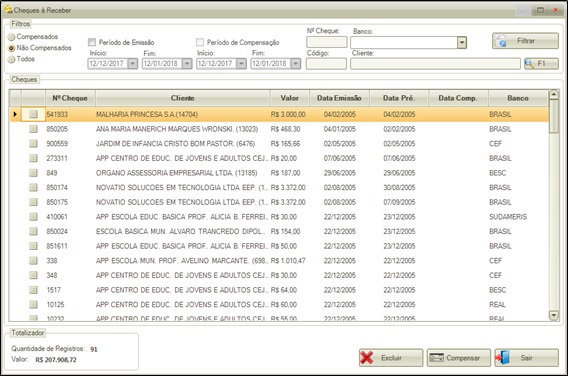This screenshot has height=376, width=568.
Task: Click the Filtrar button
Action: click(x=525, y=41)
